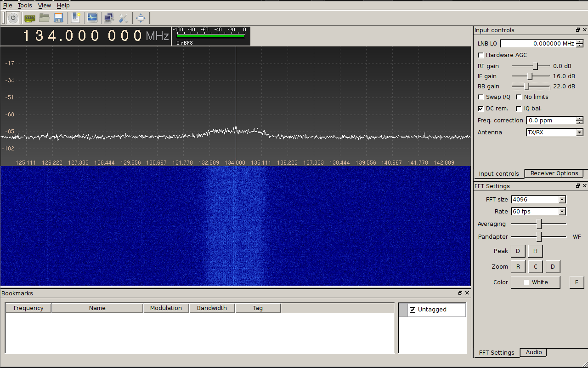
Task: Open the FFT size dropdown
Action: [538, 200]
